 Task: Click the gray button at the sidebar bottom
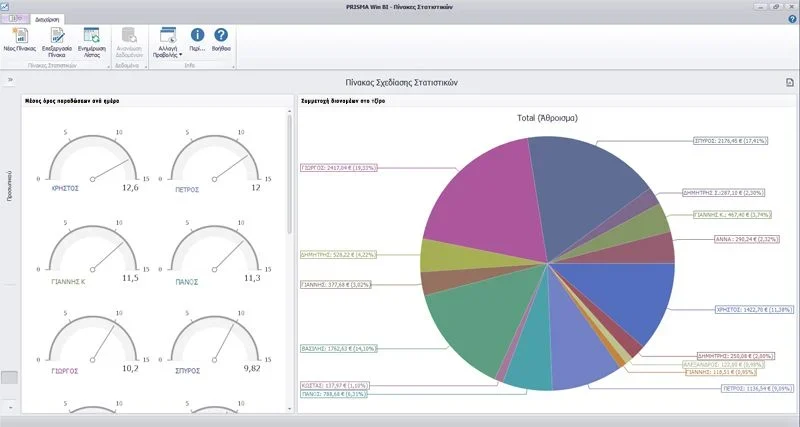(x=9, y=378)
